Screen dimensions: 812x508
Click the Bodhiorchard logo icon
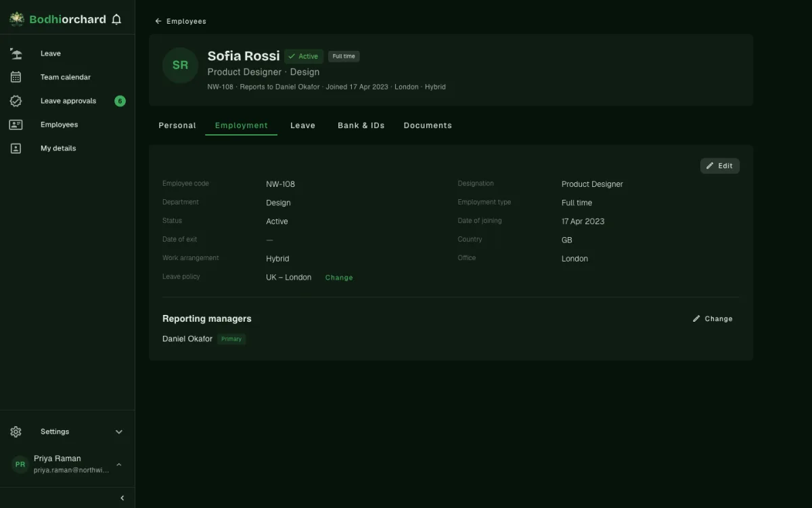coord(17,20)
